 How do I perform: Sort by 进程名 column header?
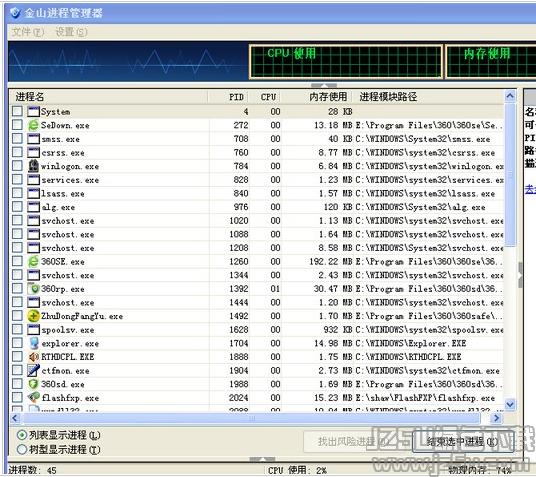109,97
